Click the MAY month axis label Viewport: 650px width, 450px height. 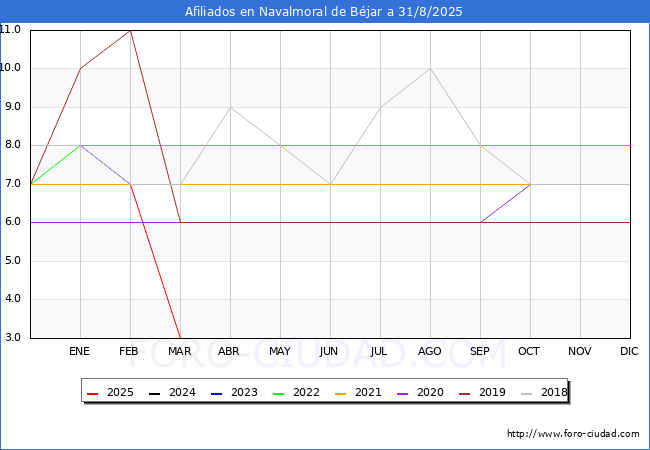click(280, 351)
